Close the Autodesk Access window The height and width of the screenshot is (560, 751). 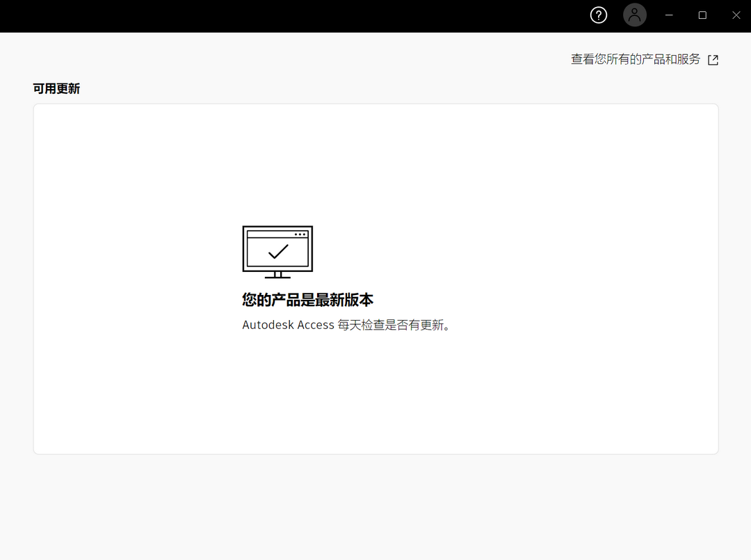[x=736, y=15]
